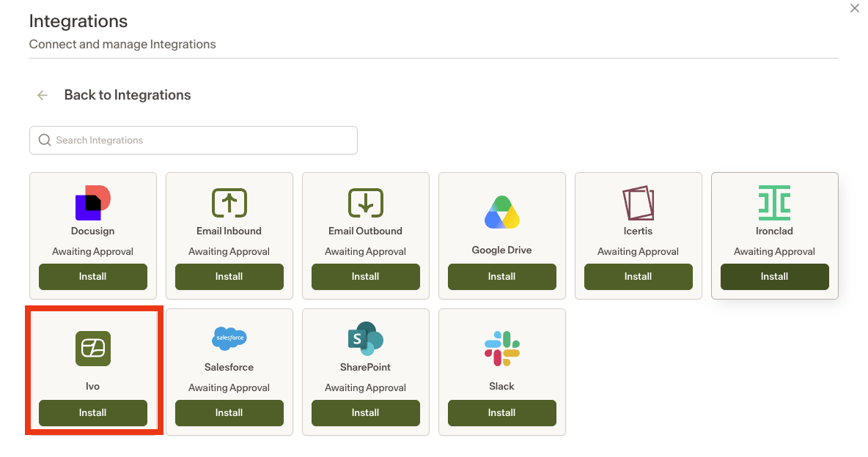This screenshot has height=457, width=868.
Task: Click the Email Inbound upload icon
Action: coord(229,202)
